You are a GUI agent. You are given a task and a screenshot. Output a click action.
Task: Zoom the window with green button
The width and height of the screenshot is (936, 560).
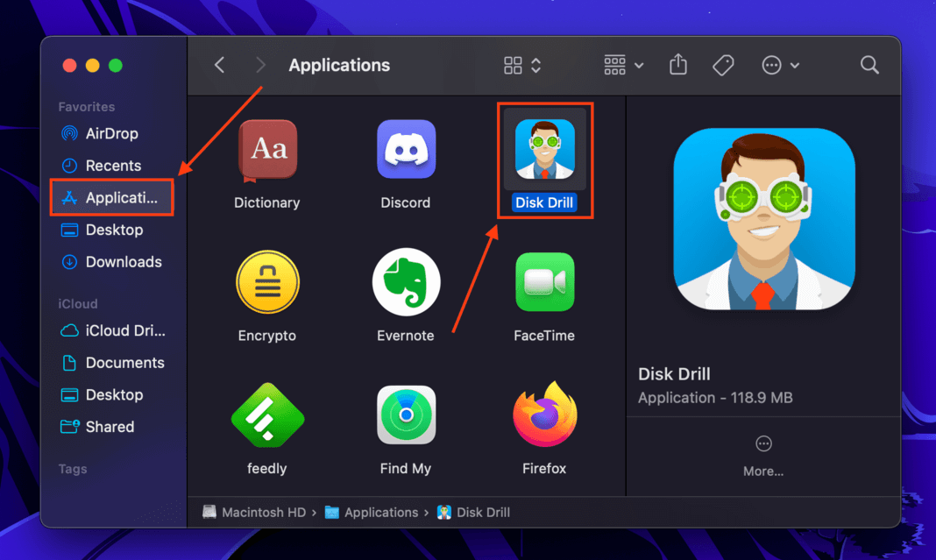116,65
